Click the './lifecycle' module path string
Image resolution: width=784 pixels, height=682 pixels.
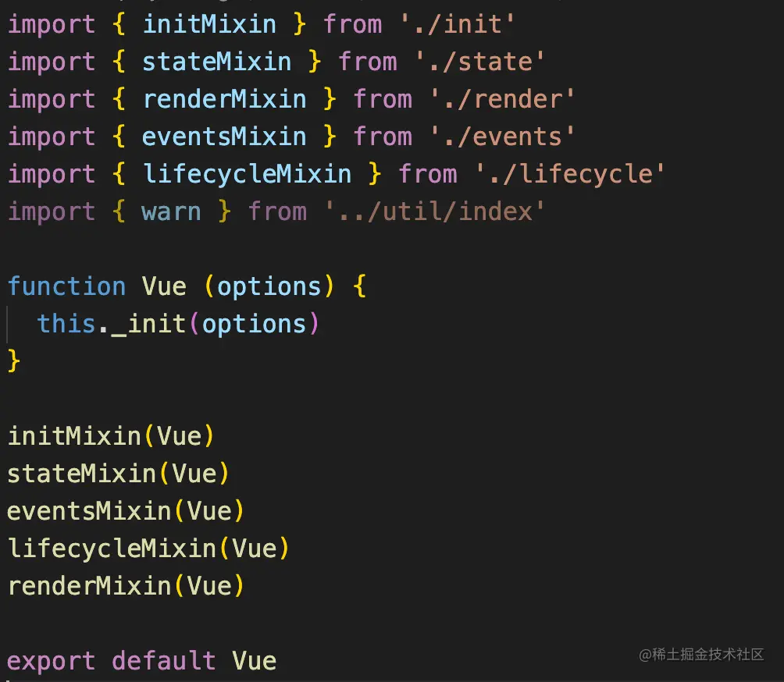569,174
